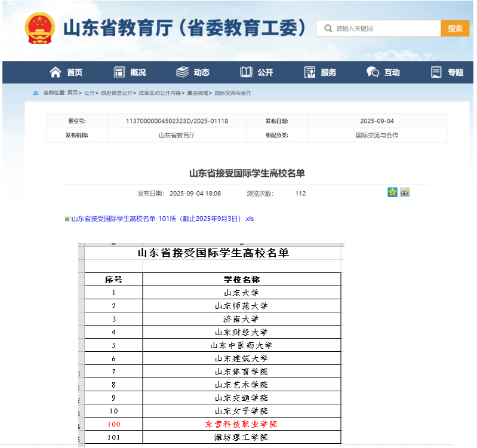477x448 pixels.
Task: Open the 首页 home icon
Action: click(56, 72)
